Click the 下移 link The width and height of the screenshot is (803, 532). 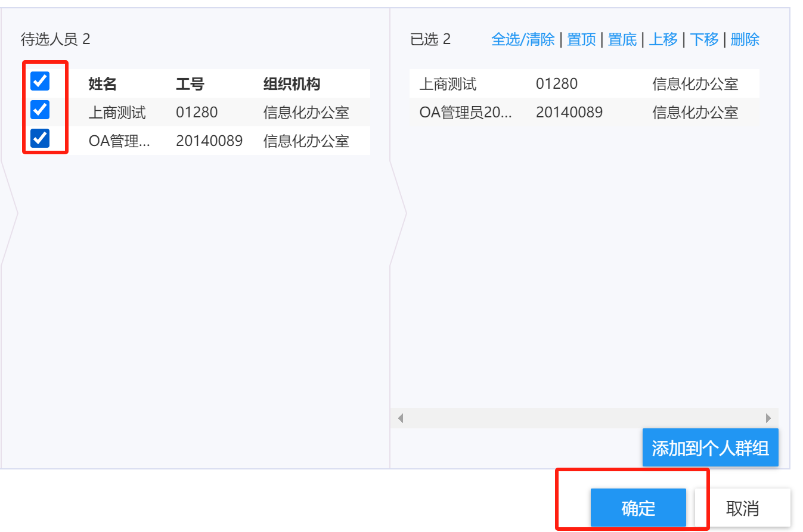pyautogui.click(x=704, y=39)
